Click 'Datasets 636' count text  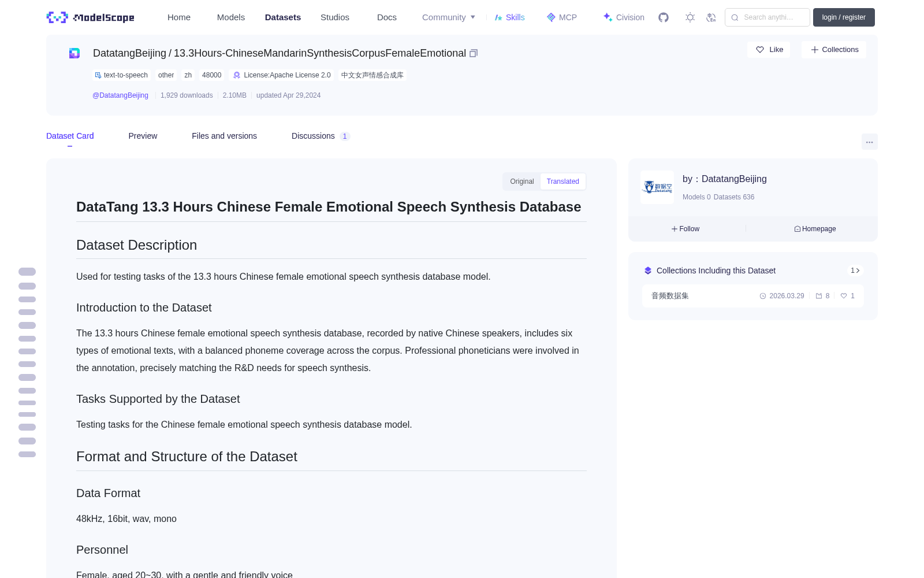click(x=734, y=197)
